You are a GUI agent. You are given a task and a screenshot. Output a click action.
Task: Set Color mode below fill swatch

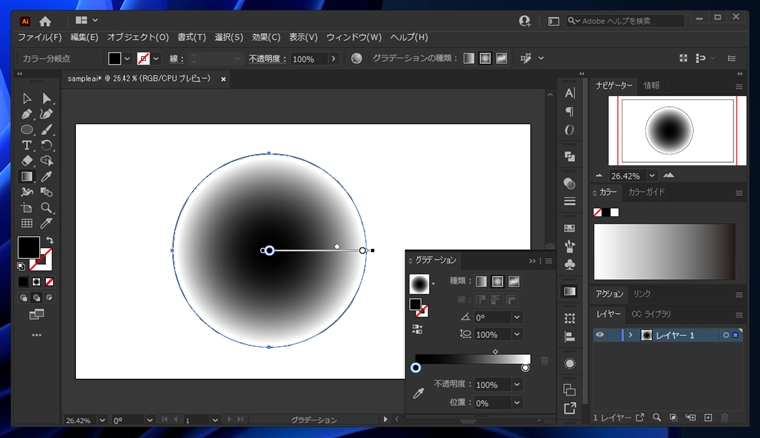tap(23, 282)
